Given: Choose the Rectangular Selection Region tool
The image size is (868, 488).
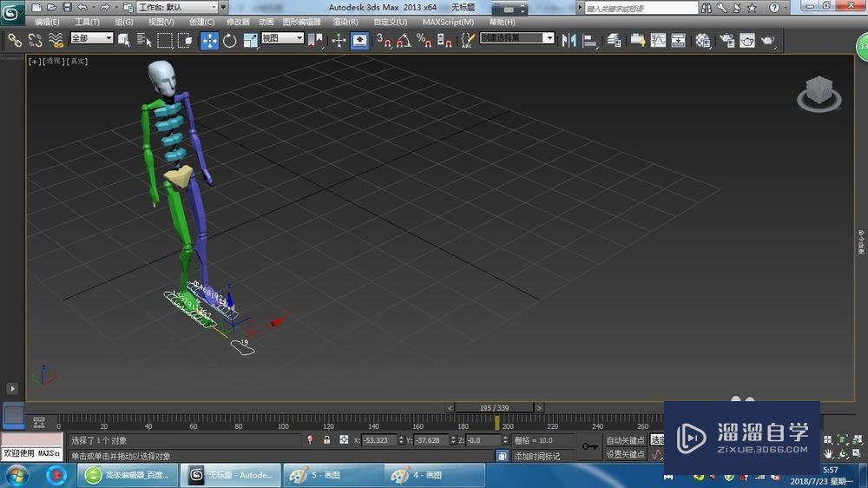Looking at the screenshot, I should [x=164, y=41].
